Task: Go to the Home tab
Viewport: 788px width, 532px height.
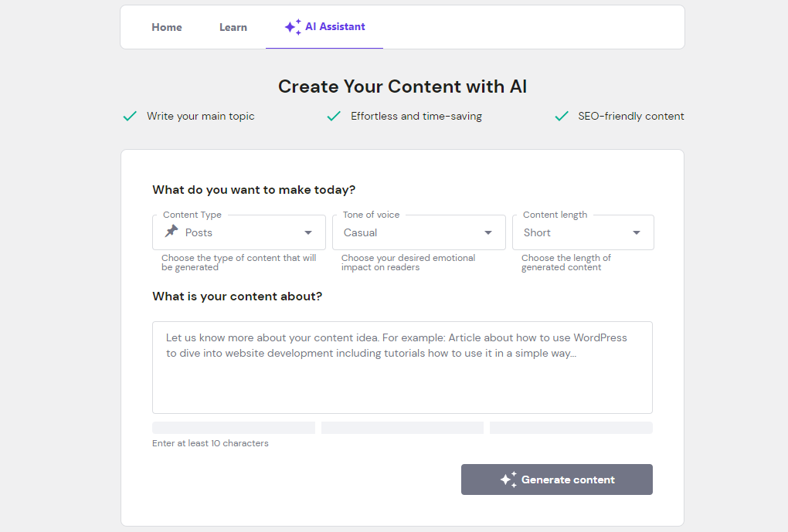Action: point(167,27)
